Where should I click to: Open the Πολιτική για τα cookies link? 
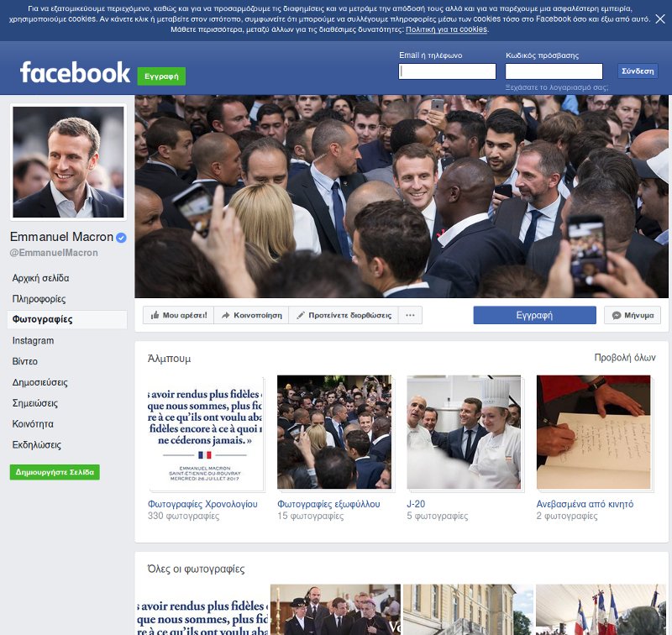446,29
